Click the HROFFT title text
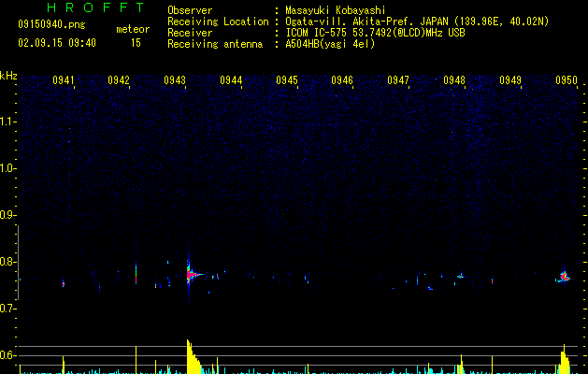Viewport: 588px width, 374px height. (96, 7)
